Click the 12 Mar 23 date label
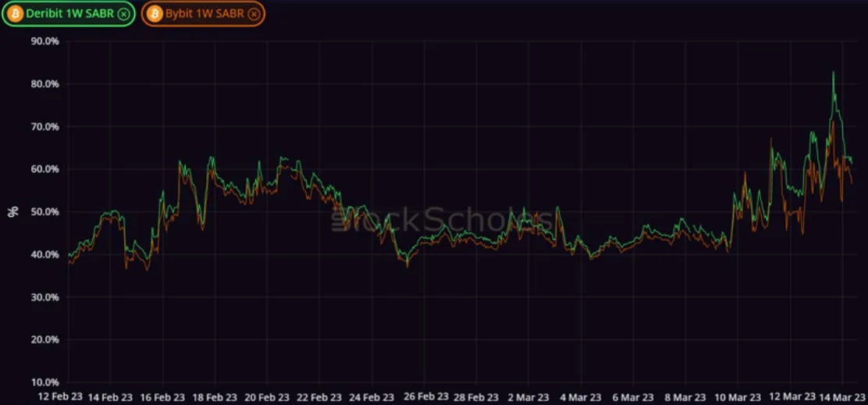The image size is (868, 405). (792, 396)
